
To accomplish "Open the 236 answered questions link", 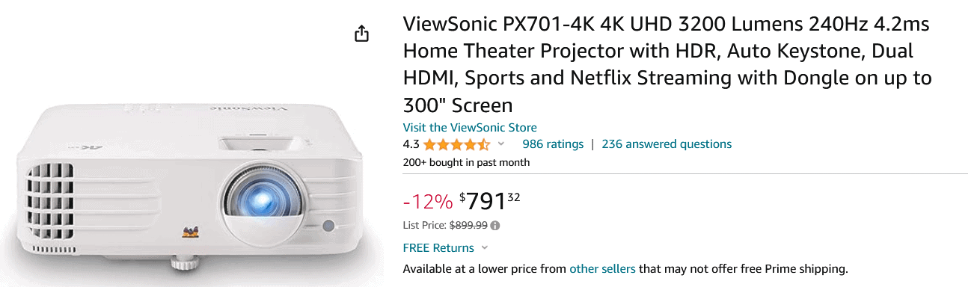I will click(667, 144).
